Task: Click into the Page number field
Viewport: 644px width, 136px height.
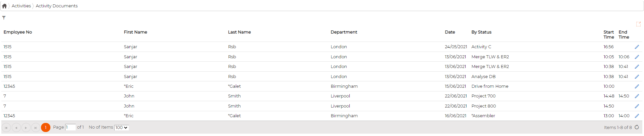Action: point(70,127)
